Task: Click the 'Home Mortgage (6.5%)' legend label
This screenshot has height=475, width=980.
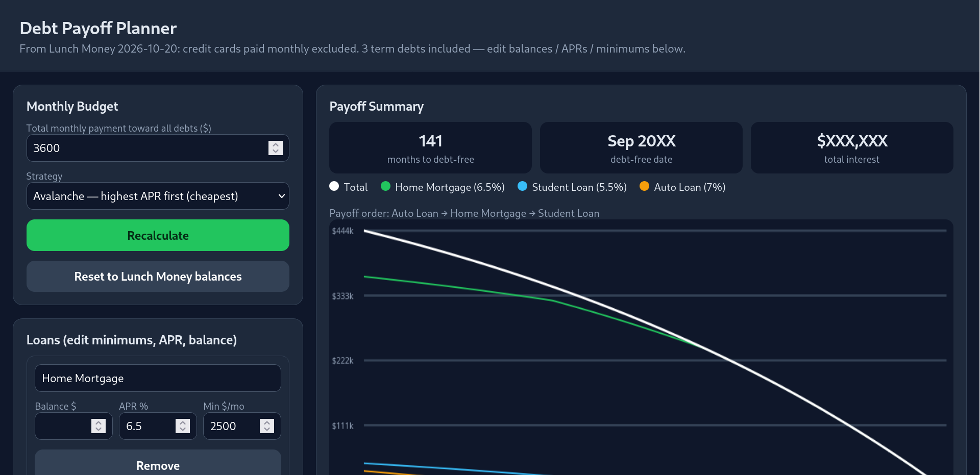Action: [450, 187]
